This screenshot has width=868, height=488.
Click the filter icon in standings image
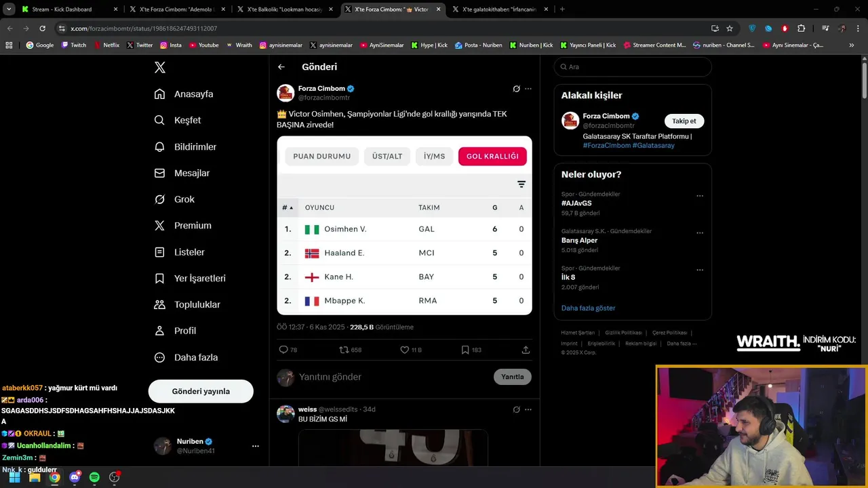(521, 184)
